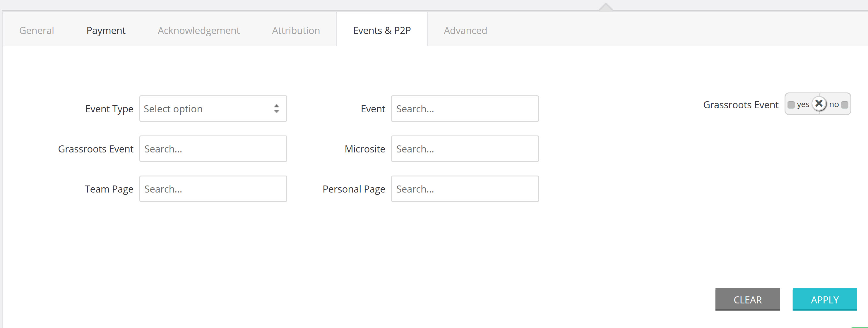This screenshot has height=328, width=868.
Task: Open the Acknowledgement tab
Action: click(198, 30)
